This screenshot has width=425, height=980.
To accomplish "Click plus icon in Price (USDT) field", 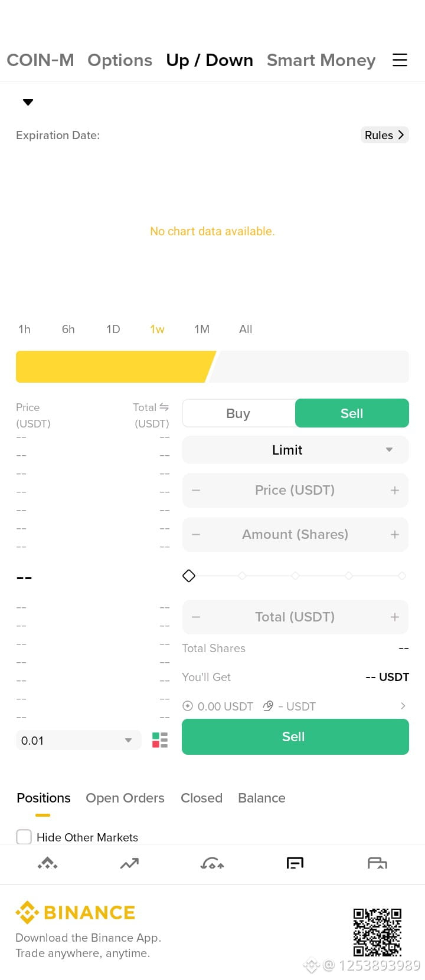I will pyautogui.click(x=395, y=490).
